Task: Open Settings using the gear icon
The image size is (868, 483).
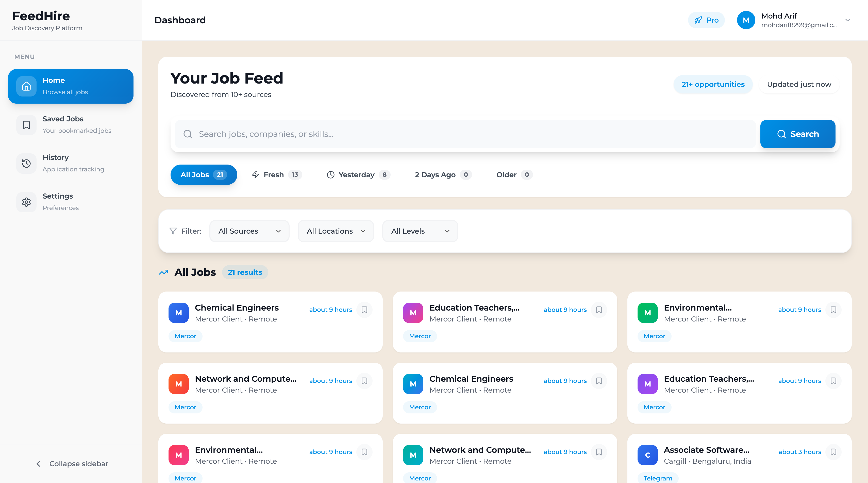Action: click(26, 202)
